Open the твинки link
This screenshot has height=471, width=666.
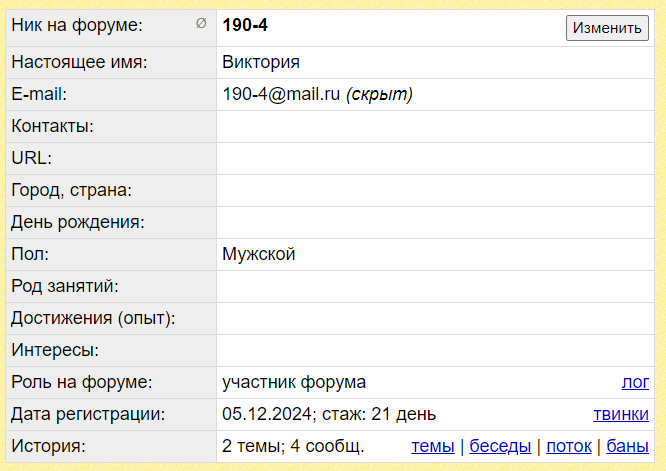click(621, 414)
